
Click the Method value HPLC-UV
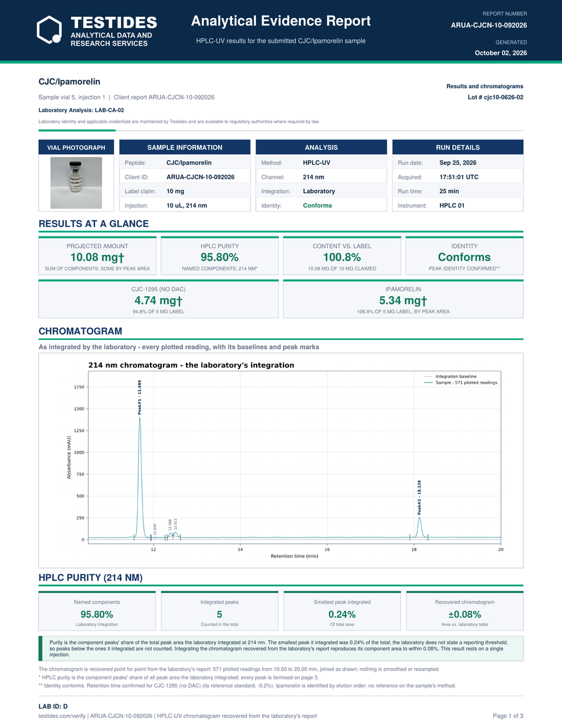pos(317,162)
